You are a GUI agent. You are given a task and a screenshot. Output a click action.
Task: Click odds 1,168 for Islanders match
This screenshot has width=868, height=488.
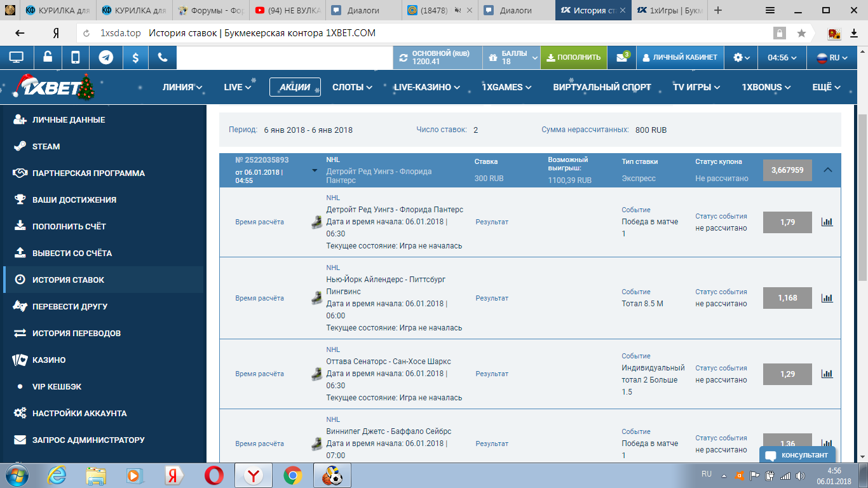[787, 298]
